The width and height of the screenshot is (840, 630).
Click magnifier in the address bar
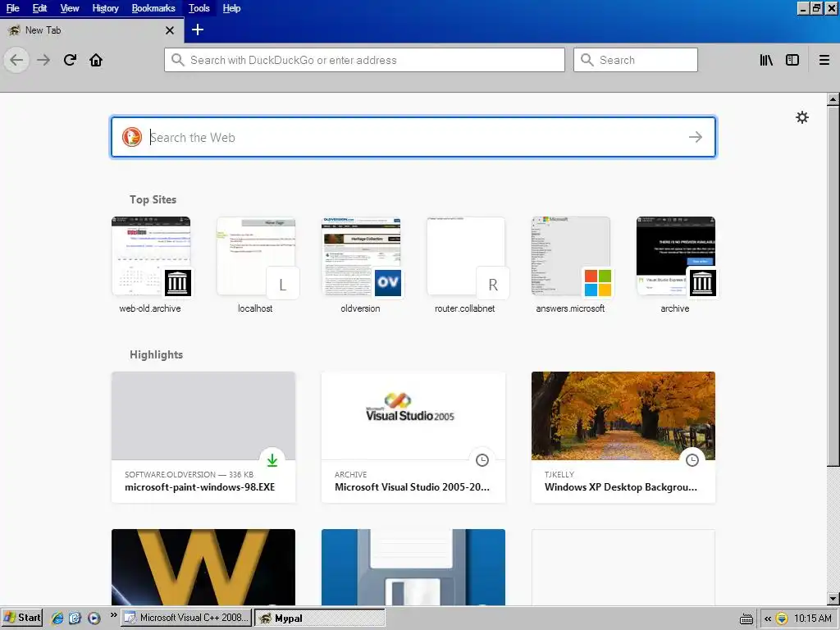178,60
